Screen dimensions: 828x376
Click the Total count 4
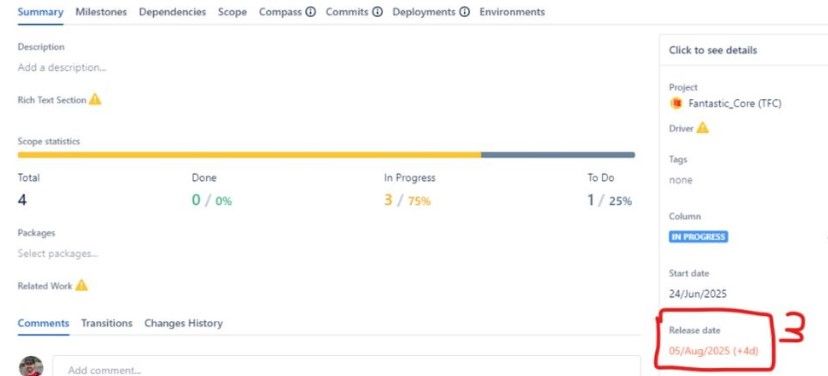[22, 200]
